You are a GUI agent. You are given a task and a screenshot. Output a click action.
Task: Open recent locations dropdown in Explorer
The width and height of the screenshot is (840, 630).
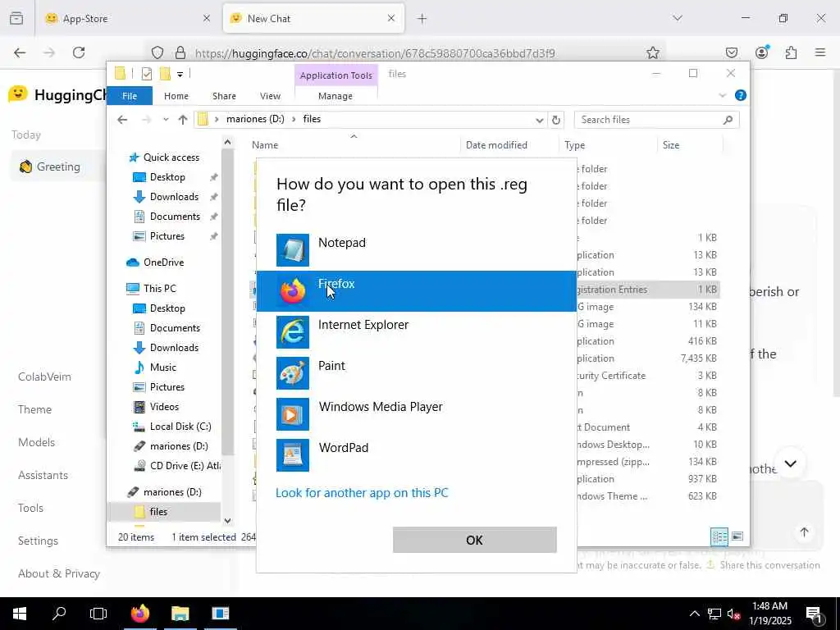[x=166, y=120]
